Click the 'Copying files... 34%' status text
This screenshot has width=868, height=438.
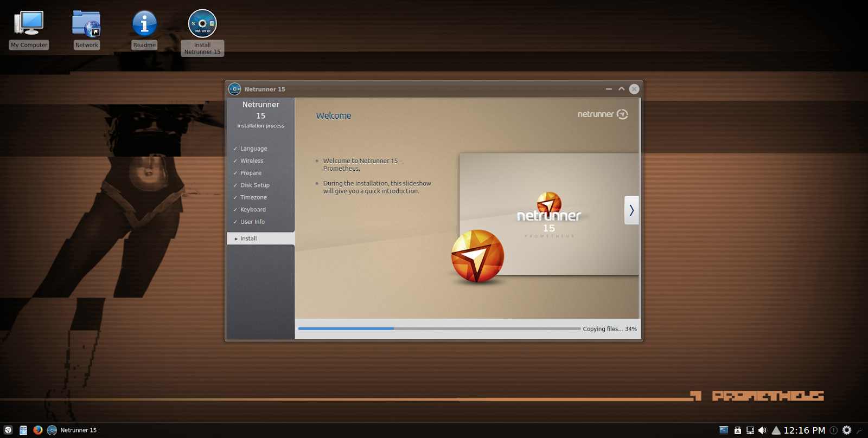610,329
